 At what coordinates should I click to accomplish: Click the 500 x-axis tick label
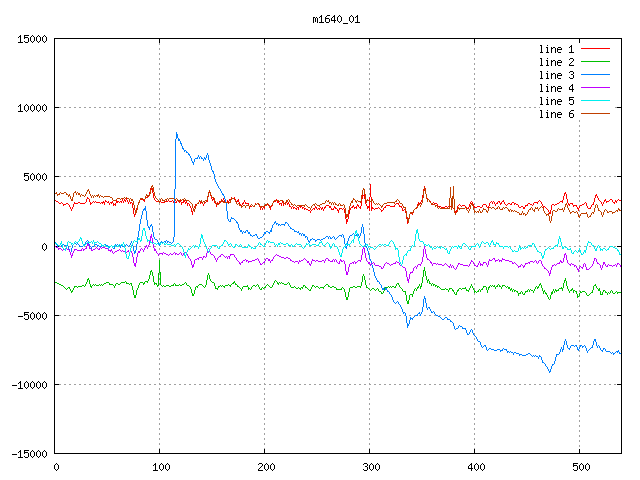coord(579,467)
